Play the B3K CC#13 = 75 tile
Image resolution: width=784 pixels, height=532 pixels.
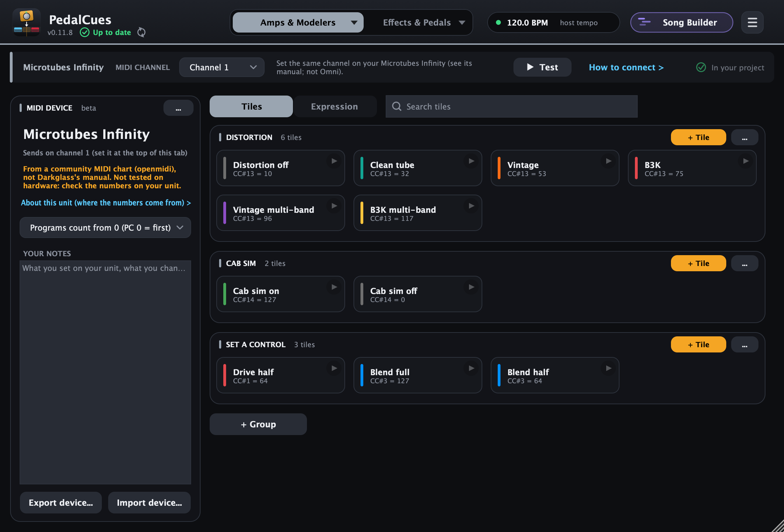746,161
